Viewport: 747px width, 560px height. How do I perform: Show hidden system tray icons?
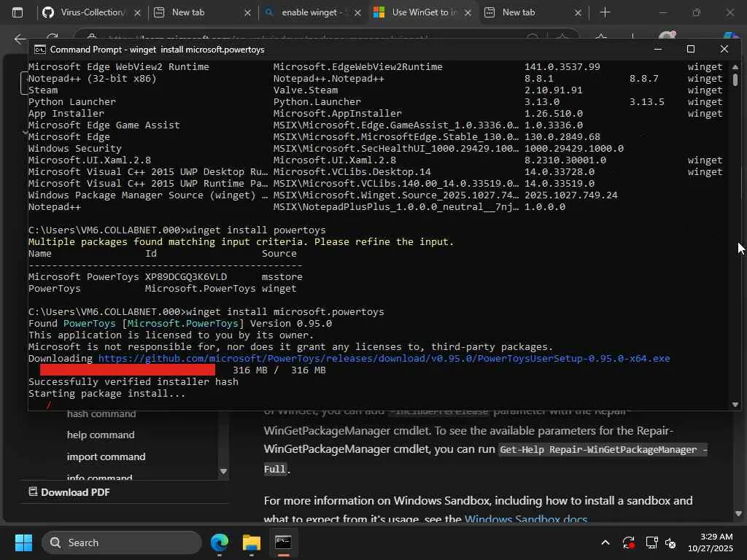point(605,542)
